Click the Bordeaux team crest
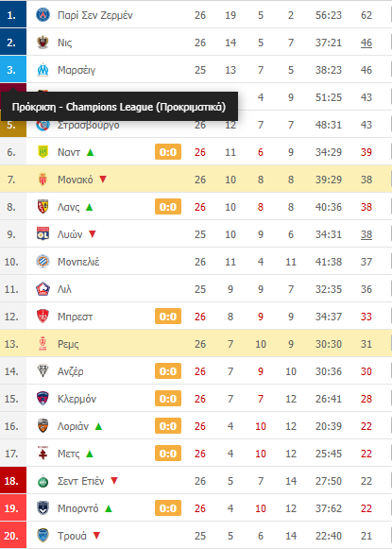Image resolution: width=392 pixels, height=549 pixels. pyautogui.click(x=43, y=508)
